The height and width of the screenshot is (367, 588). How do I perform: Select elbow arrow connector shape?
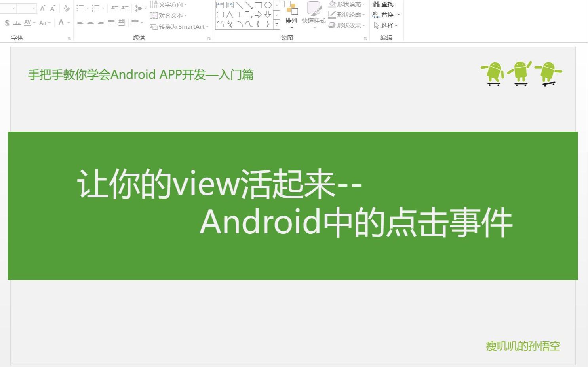point(249,15)
